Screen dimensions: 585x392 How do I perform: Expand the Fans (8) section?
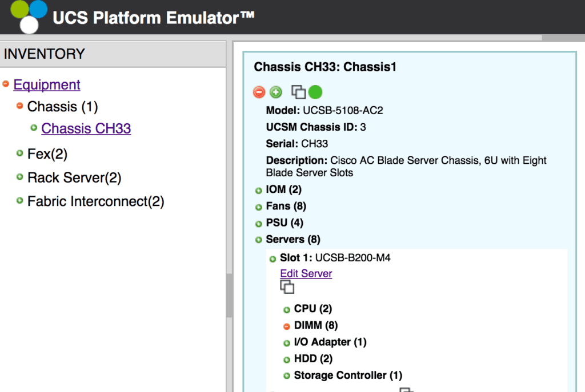tap(259, 207)
